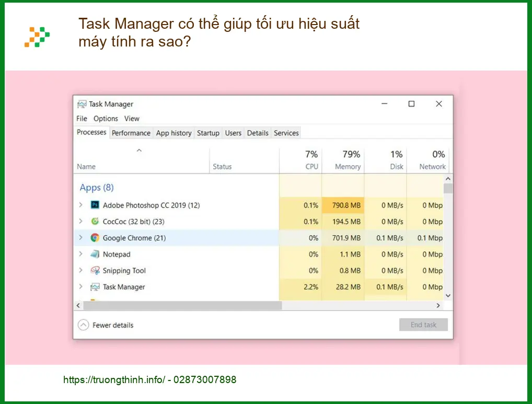This screenshot has height=404, width=532.
Task: Switch to the Performance tab
Action: (x=131, y=133)
